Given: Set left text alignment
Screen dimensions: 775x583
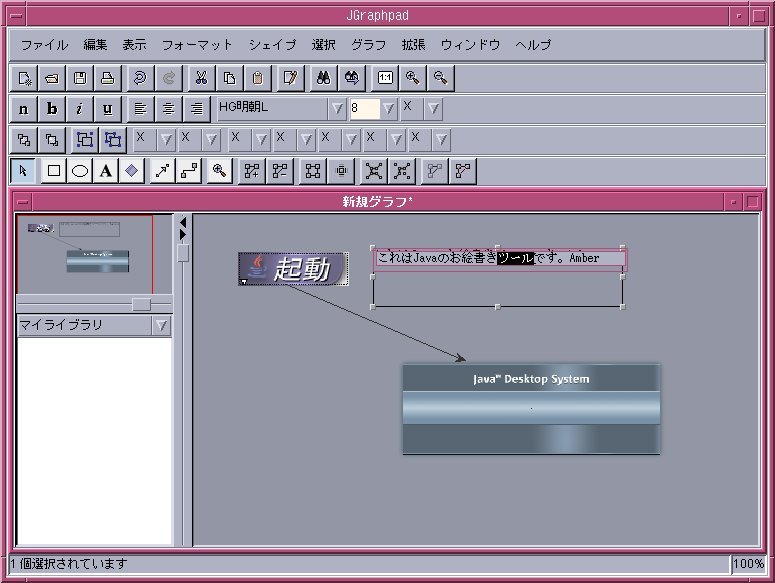Looking at the screenshot, I should click(140, 109).
